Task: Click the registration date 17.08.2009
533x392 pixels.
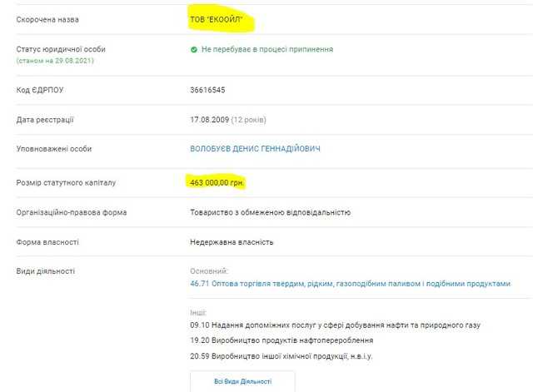Action: pos(209,120)
